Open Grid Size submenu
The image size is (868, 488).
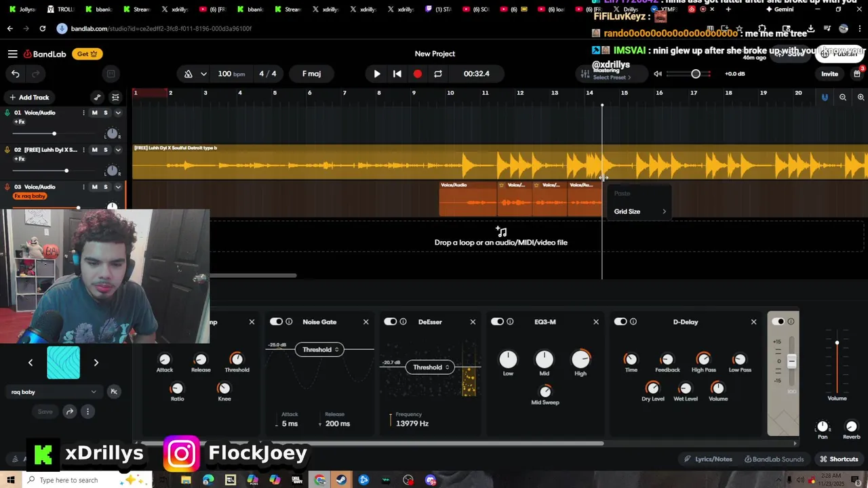tap(639, 211)
